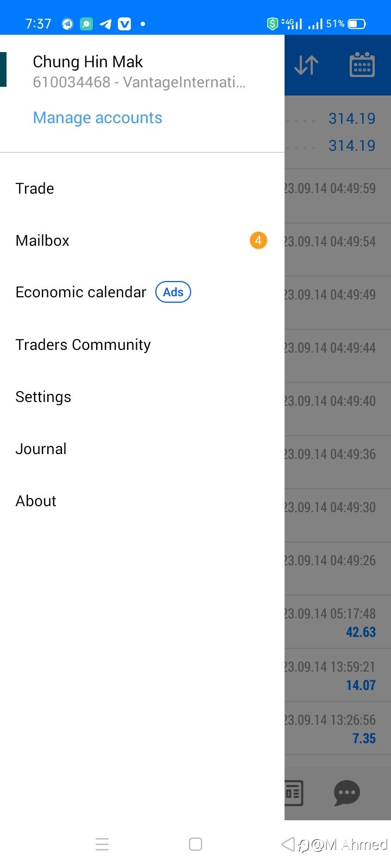Screen dimensions: 391x868
Task: Open Manage accounts link
Action: (98, 118)
